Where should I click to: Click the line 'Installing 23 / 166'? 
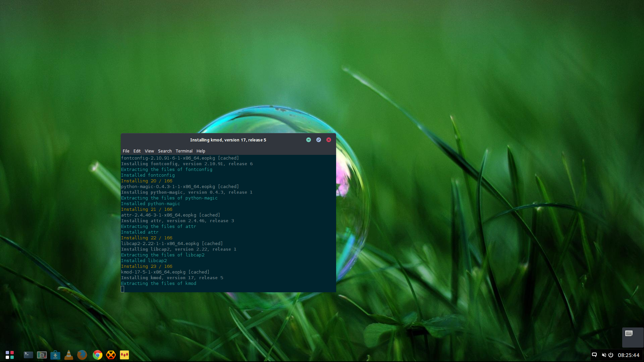point(147,266)
